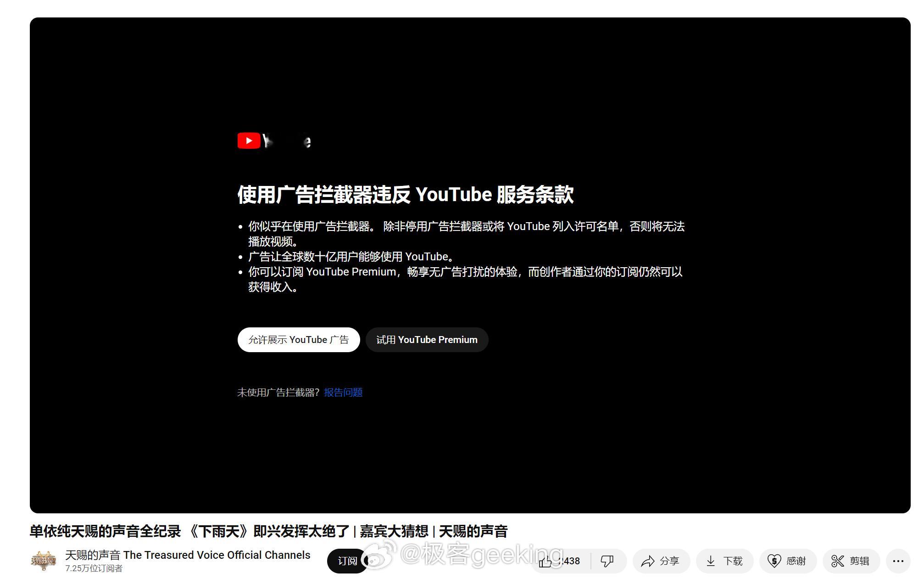
Task: Dislike the video with thumbs-down icon
Action: coord(608,561)
